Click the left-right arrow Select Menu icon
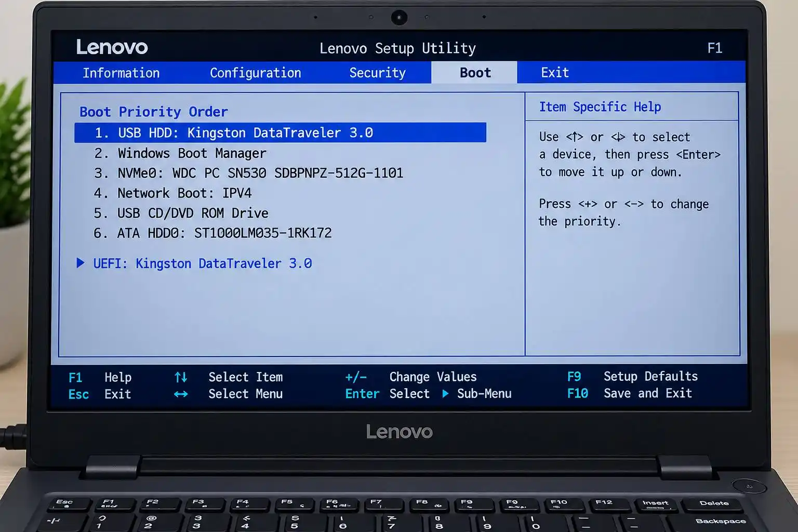This screenshot has width=798, height=532. point(181,394)
